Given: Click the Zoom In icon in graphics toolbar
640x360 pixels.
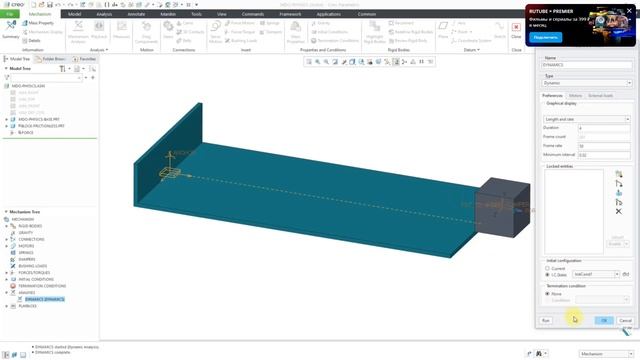Looking at the screenshot, I should tap(318, 62).
